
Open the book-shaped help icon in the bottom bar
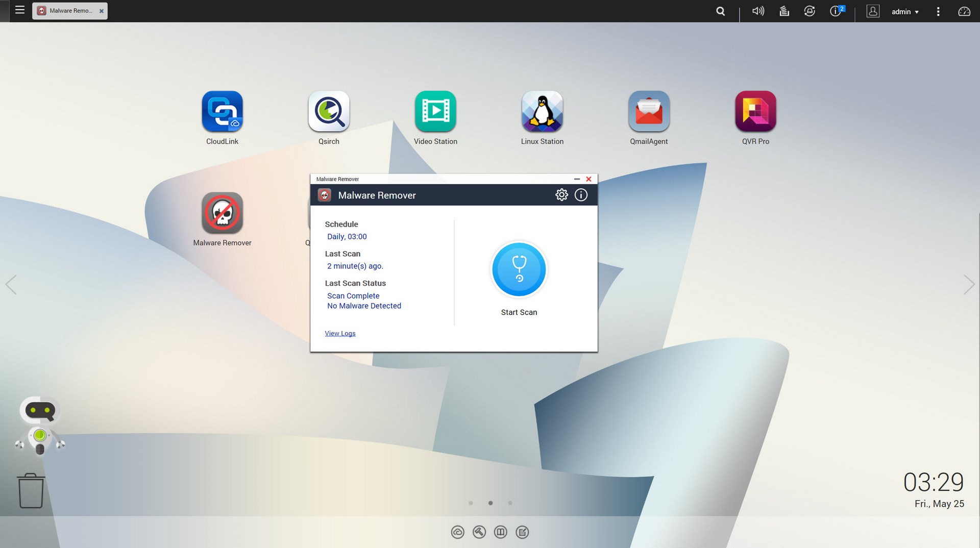(501, 532)
